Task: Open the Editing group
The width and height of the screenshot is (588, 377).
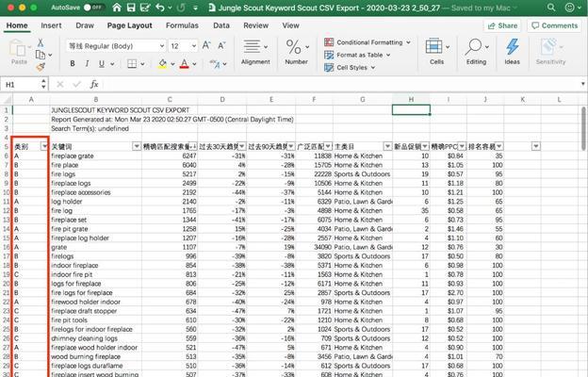Action: tap(476, 52)
